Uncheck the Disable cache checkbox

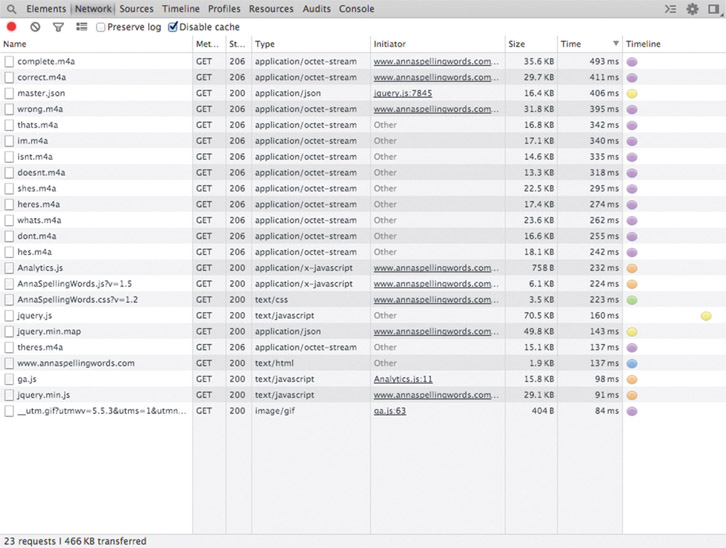coord(173,27)
